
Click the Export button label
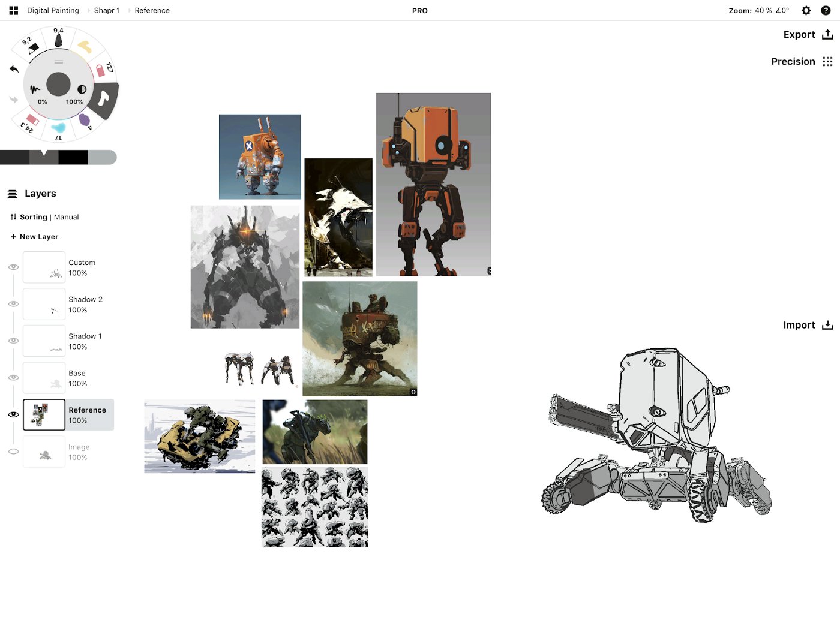(799, 34)
